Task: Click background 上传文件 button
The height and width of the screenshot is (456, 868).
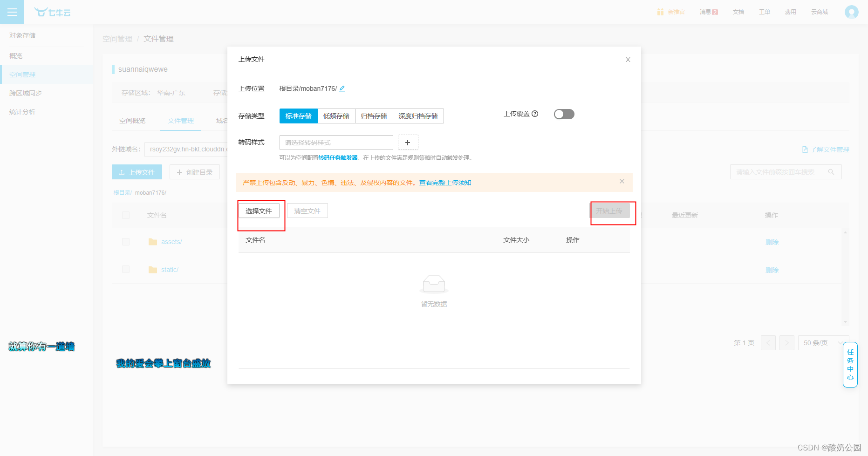Action: (137, 172)
